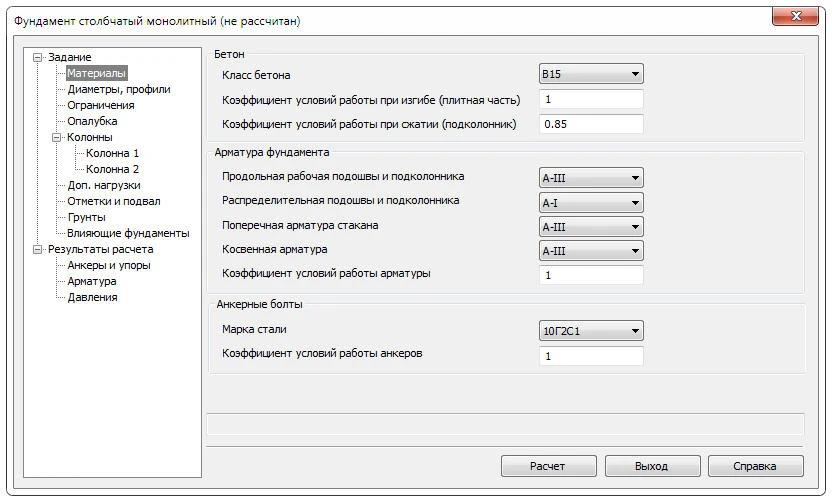832x501 pixels.
Task: Open help with the Справка button
Action: [x=755, y=466]
